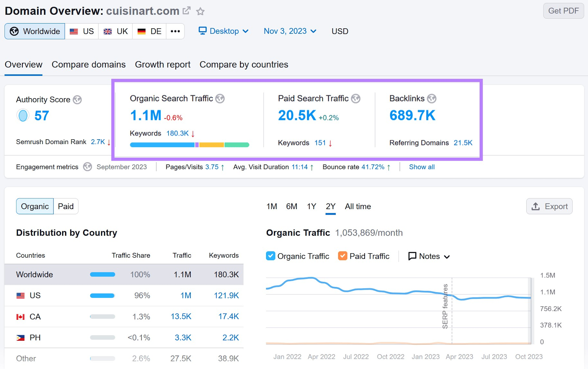Select the US database tab

(x=82, y=31)
